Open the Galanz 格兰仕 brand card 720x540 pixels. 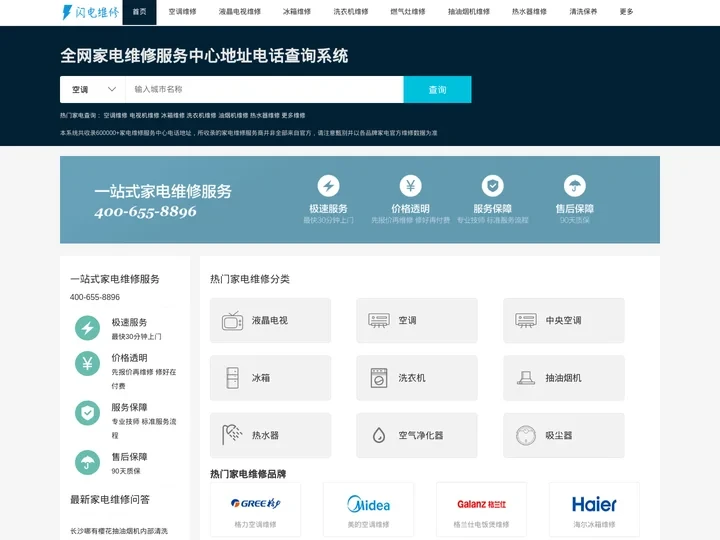[481, 510]
